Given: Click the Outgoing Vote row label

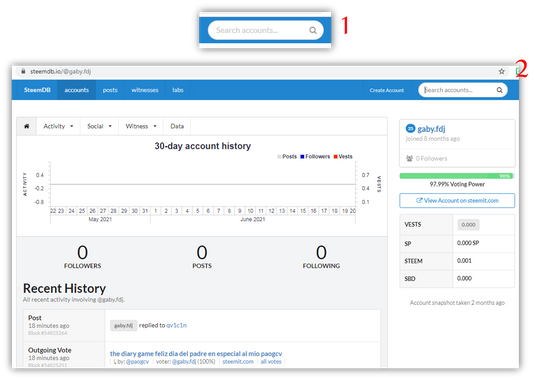Looking at the screenshot, I should pyautogui.click(x=50, y=350).
